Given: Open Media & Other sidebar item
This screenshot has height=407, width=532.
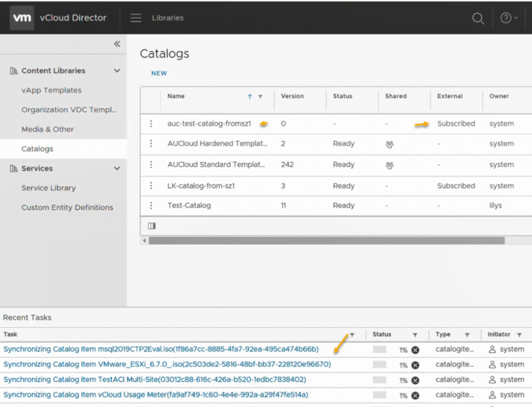Looking at the screenshot, I should coord(48,129).
